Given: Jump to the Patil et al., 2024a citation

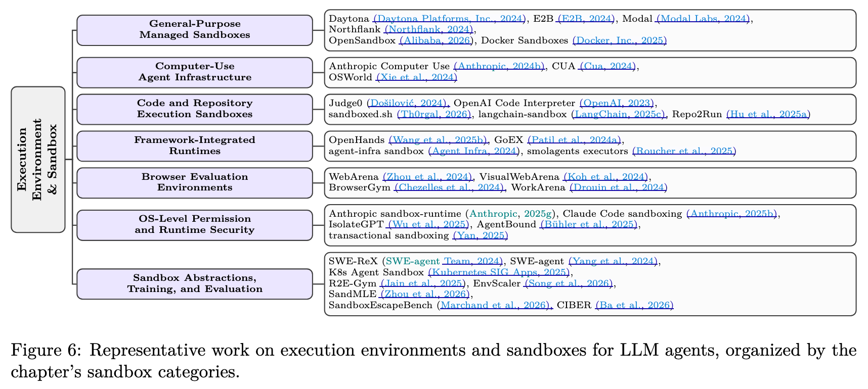Looking at the screenshot, I should 575,140.
